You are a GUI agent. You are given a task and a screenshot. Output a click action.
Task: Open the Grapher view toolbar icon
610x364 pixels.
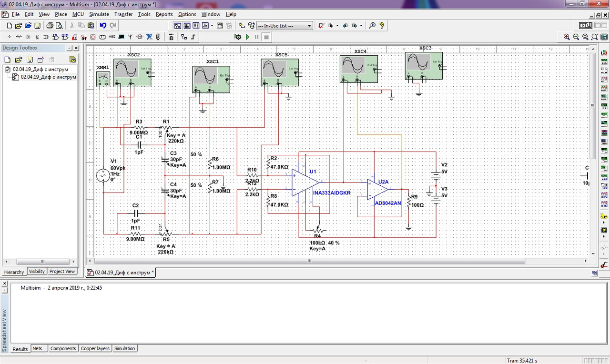pyautogui.click(x=205, y=26)
